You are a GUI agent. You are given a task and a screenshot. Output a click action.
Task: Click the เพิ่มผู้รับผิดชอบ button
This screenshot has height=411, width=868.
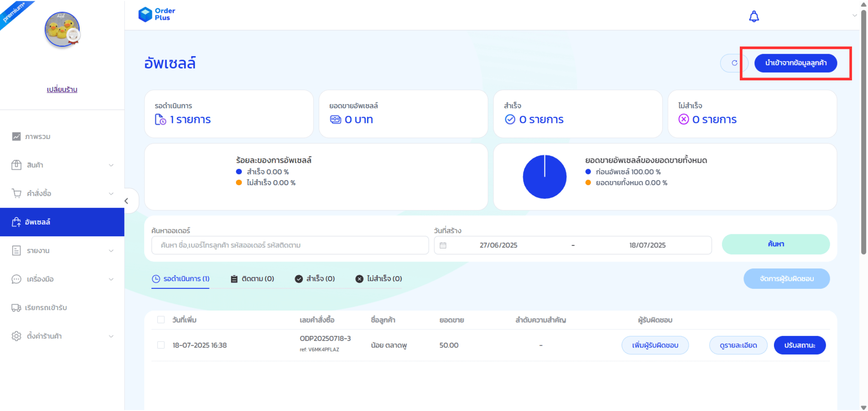[655, 346]
